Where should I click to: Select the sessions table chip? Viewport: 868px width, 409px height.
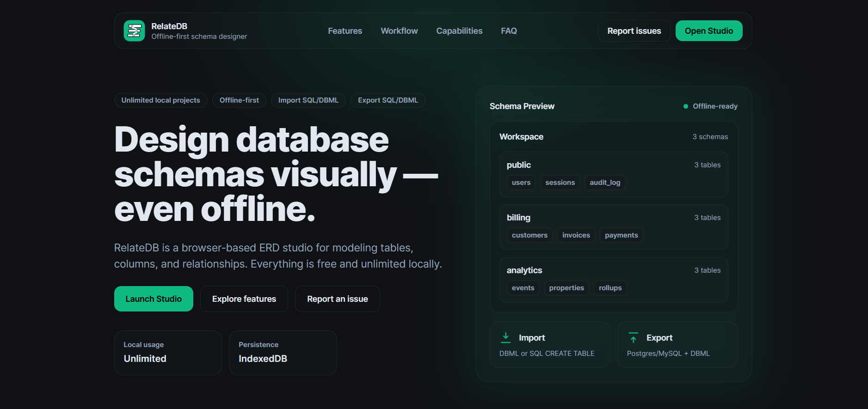pos(560,183)
